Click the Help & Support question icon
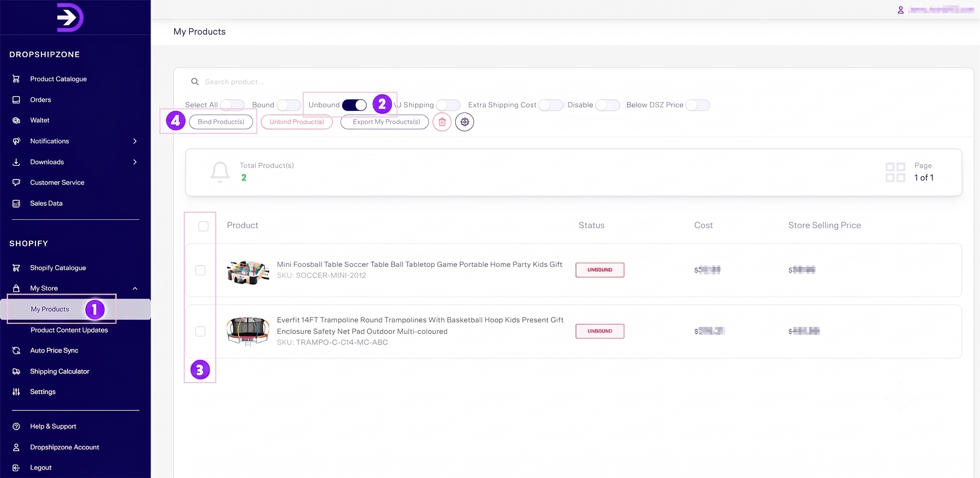The height and width of the screenshot is (478, 980). [16, 426]
